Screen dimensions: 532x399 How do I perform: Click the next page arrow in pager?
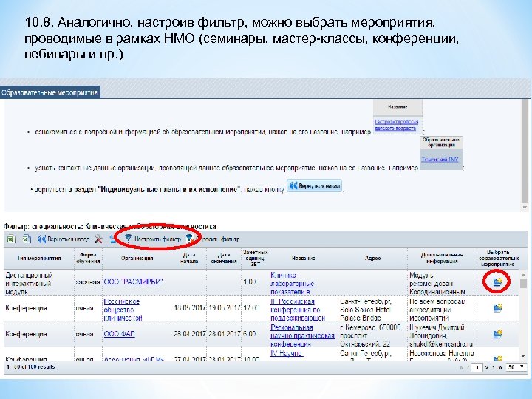494,367
